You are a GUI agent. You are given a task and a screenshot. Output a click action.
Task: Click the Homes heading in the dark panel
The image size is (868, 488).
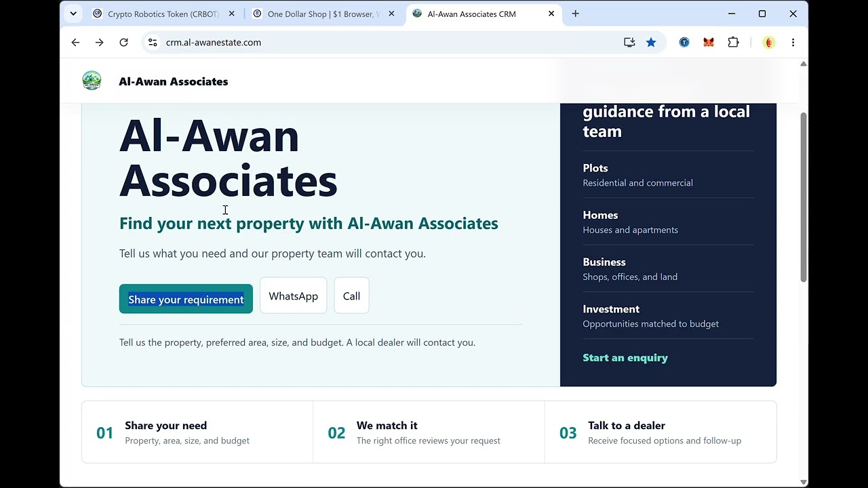click(x=600, y=215)
